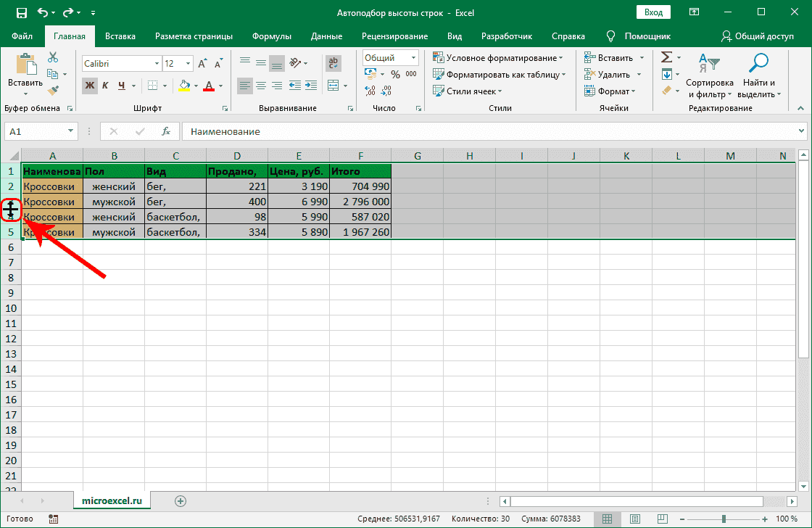Screen dimensions: 812x528
Task: Click the microexcel.ru sheet tab
Action: tap(112, 500)
